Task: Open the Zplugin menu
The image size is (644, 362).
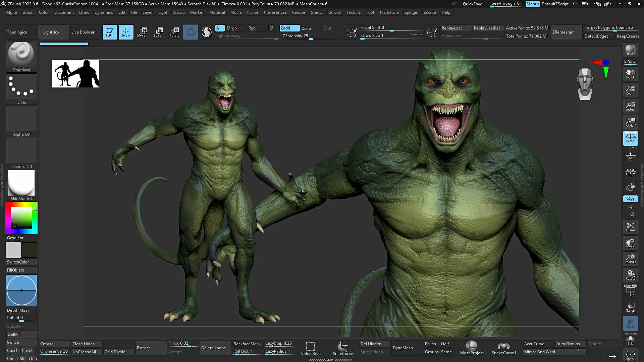Action: click(411, 12)
